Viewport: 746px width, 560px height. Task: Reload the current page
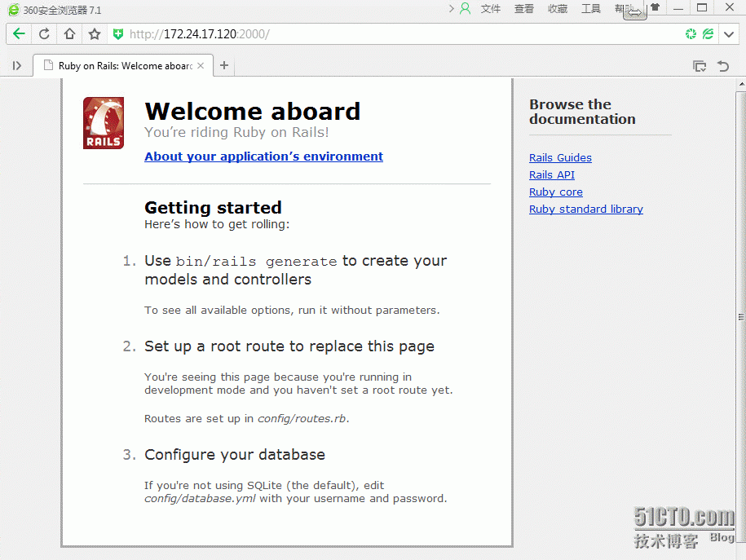[44, 33]
